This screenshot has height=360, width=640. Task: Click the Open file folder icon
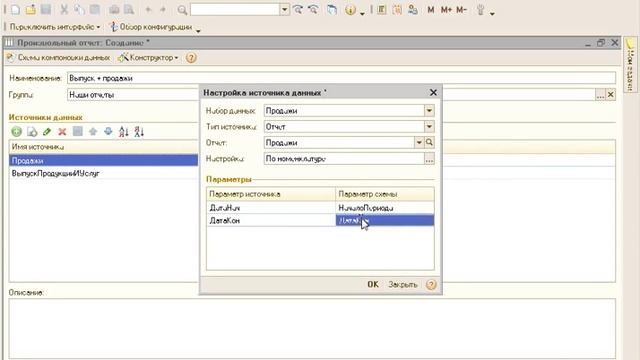coord(31,9)
